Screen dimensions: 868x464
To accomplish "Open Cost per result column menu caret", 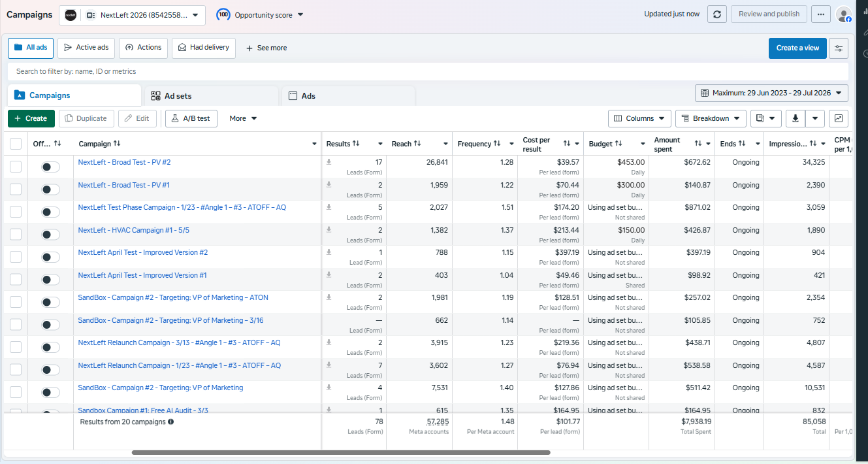I will click(577, 144).
